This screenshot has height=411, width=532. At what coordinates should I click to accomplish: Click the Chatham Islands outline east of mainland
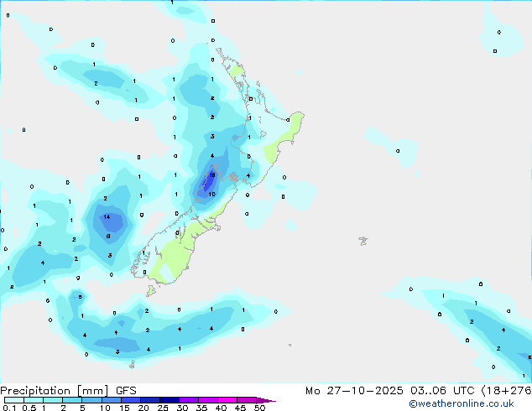pyautogui.click(x=363, y=241)
